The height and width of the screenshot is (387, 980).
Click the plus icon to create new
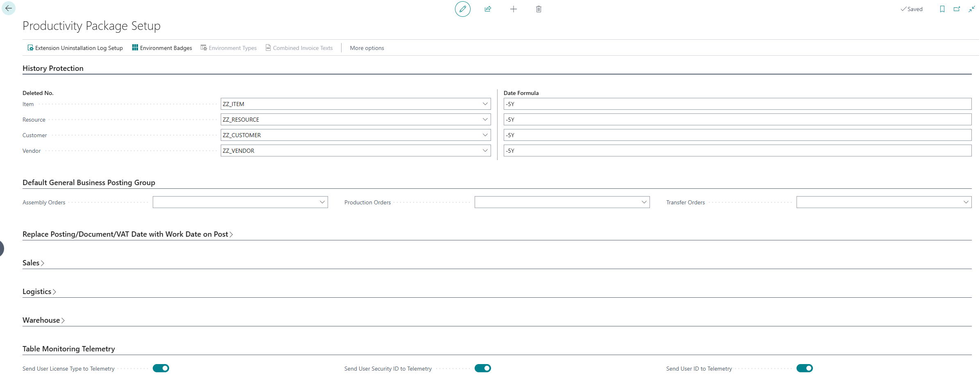click(x=513, y=9)
